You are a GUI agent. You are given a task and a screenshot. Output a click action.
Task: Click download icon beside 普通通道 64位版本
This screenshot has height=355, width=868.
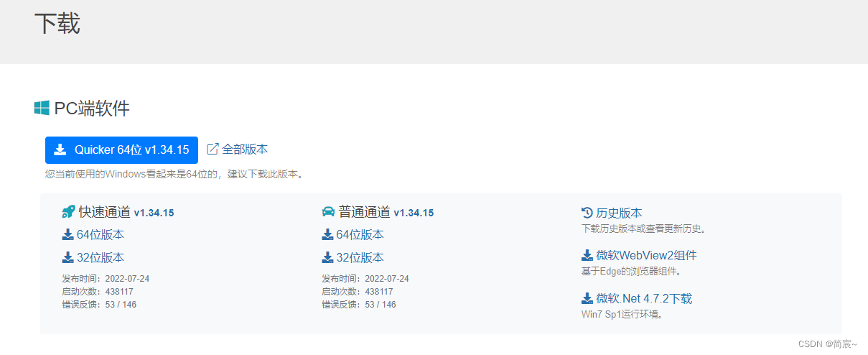(327, 234)
